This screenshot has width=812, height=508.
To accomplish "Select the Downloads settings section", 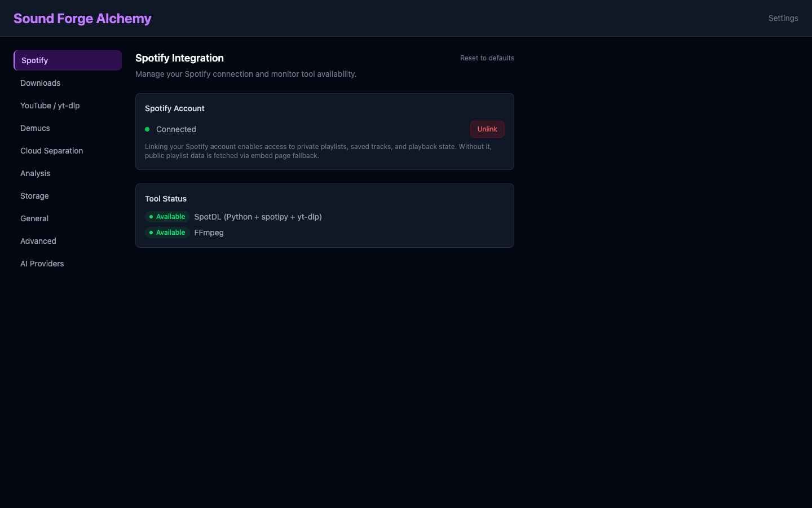I will click(x=40, y=83).
